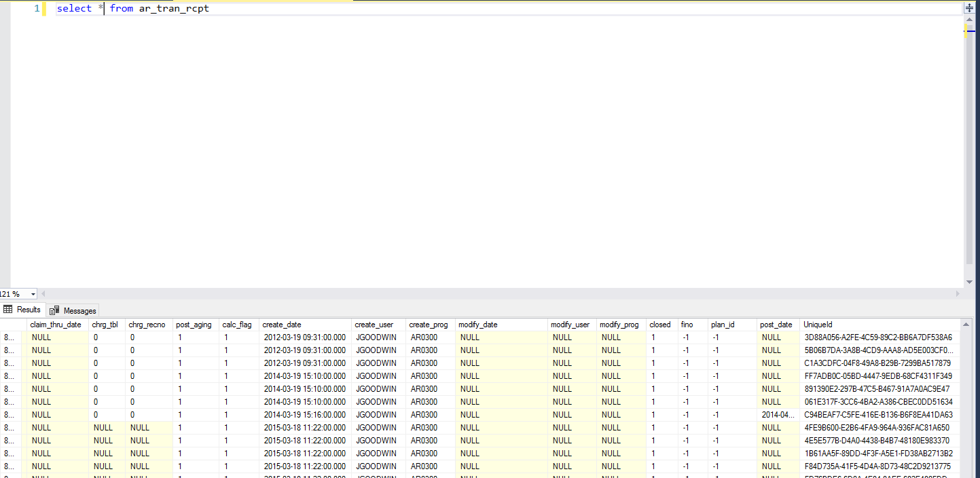Select UniqueId cell starting with 3D88A056
The height and width of the screenshot is (478, 980).
pos(880,337)
